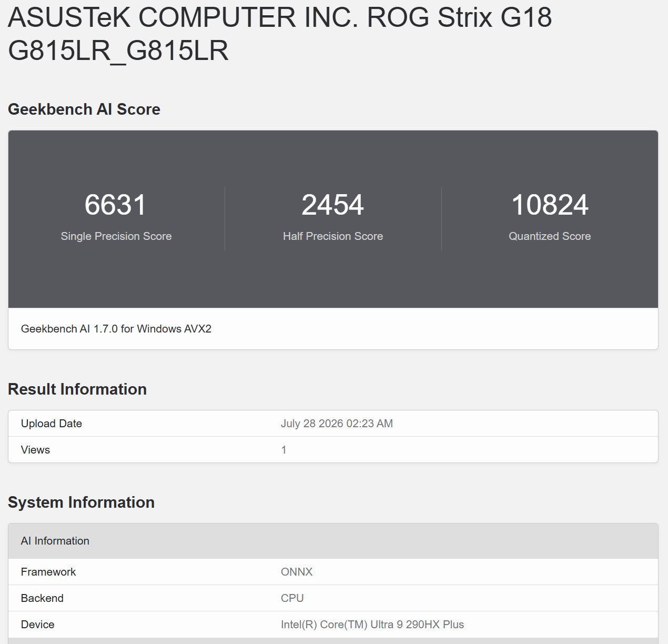Click the Framework row label
This screenshot has height=644, width=668.
pos(48,572)
